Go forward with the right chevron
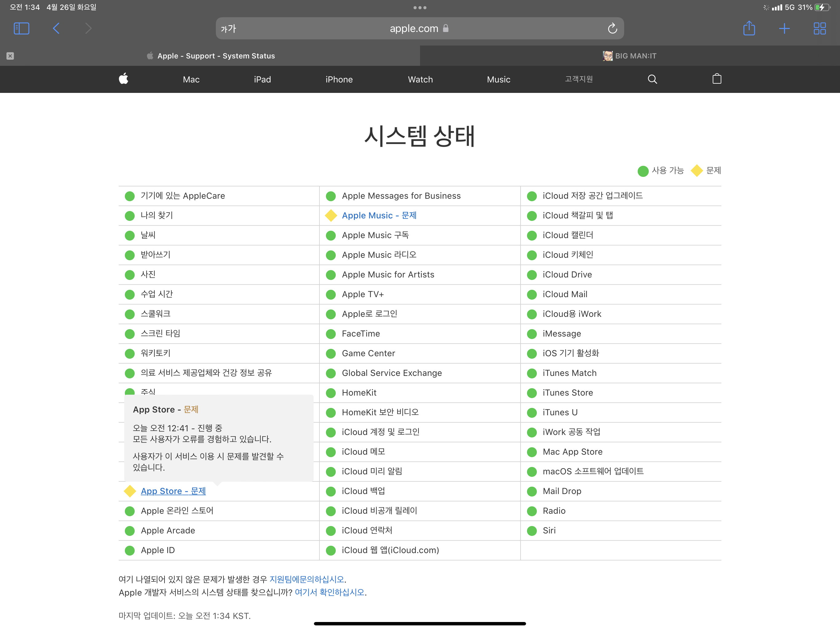 (88, 29)
